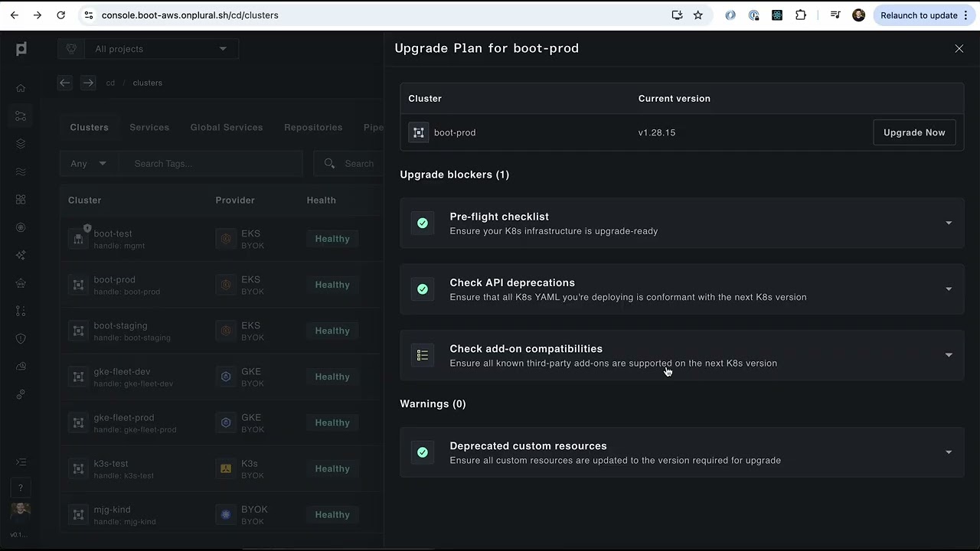Expand the Check add-on compatibilities section
Viewport: 980px width, 551px height.
(x=948, y=355)
